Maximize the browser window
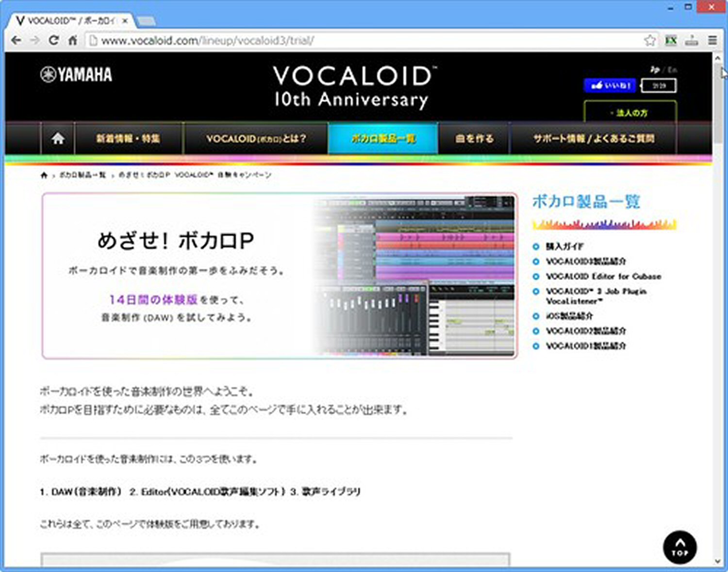The image size is (728, 572). pyautogui.click(x=688, y=7)
